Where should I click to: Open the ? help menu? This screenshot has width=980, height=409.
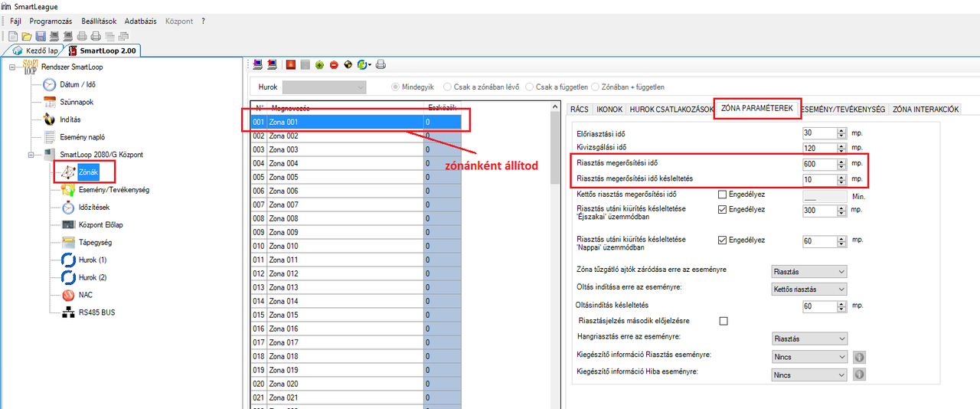(204, 21)
